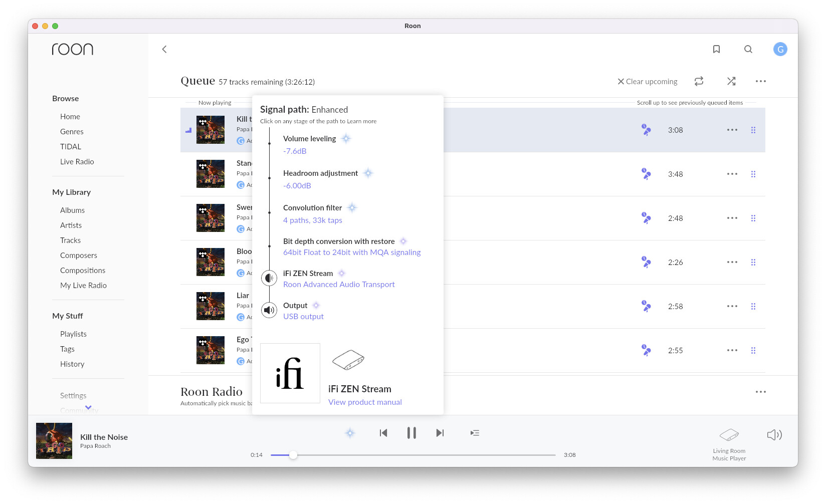Open TIDAL in the sidebar
826x504 pixels.
(x=71, y=146)
